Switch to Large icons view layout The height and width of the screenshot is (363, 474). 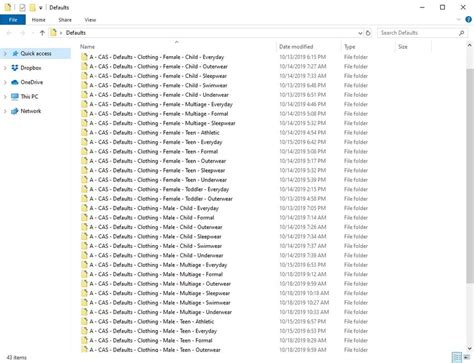[467, 358]
